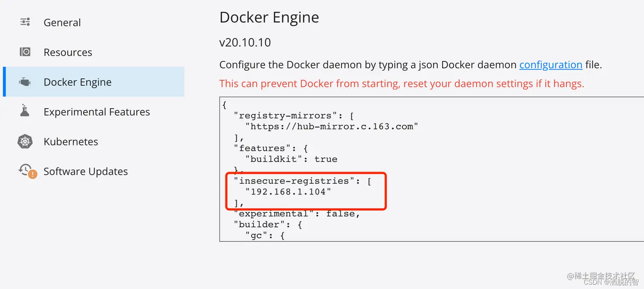Click the "buildkit": true line
Image resolution: width=644 pixels, height=289 pixels.
pos(291,159)
